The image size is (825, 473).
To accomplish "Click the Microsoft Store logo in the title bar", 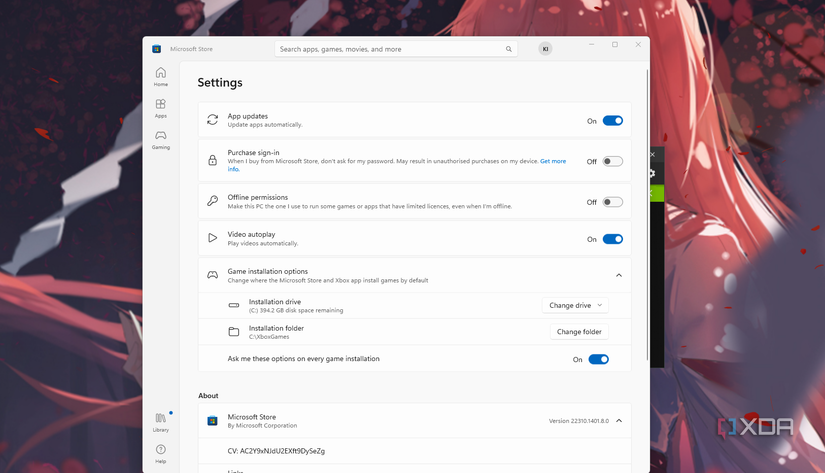I will click(156, 49).
